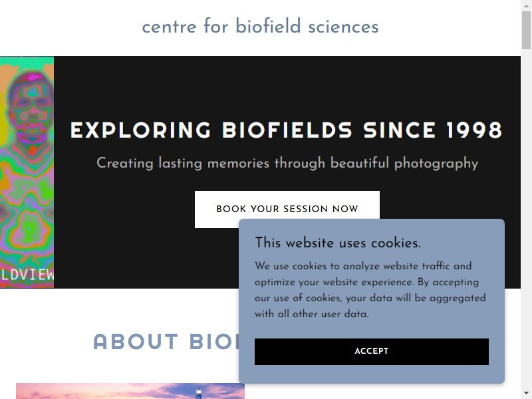Screen dimensions: 532x399
Task: Click the Book Your Session Now button
Action: pyautogui.click(x=287, y=209)
